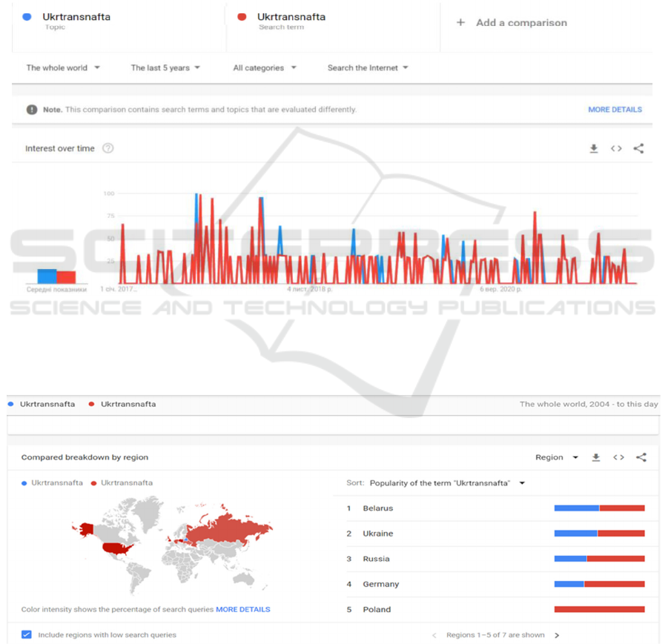Screen dimensions: 668x644
Task: Click the 'Compared breakdown by region' heading
Action: tap(85, 457)
